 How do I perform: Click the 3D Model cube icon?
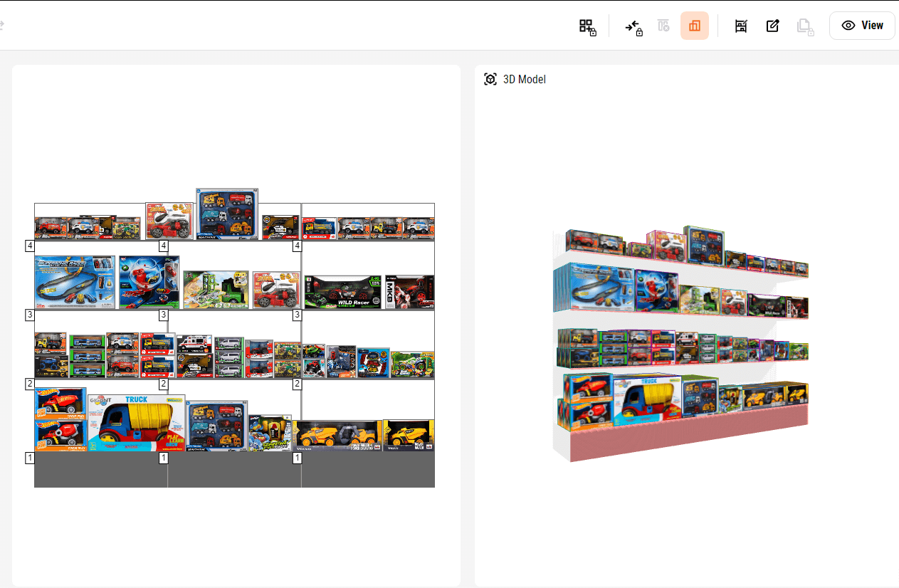click(490, 79)
